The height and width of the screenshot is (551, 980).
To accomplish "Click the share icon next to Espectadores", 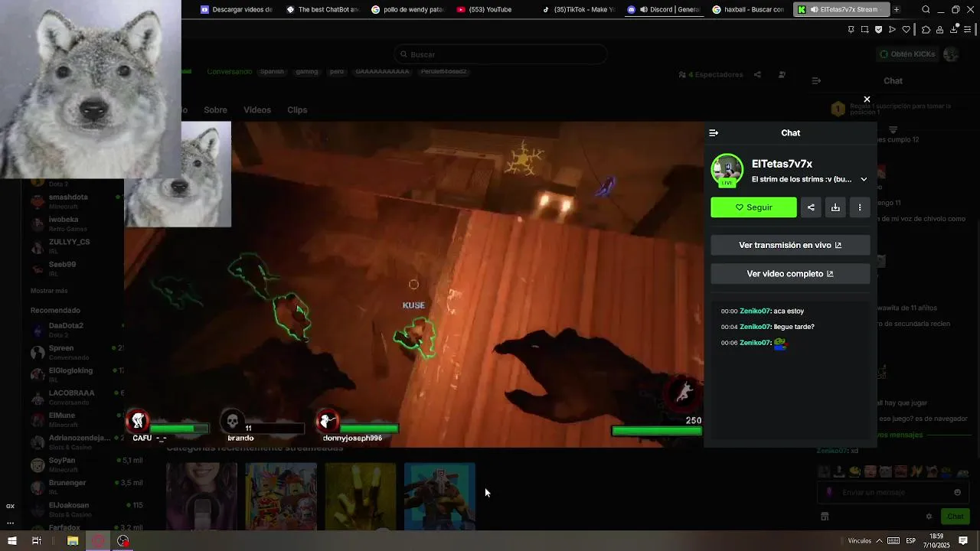I will [x=757, y=75].
